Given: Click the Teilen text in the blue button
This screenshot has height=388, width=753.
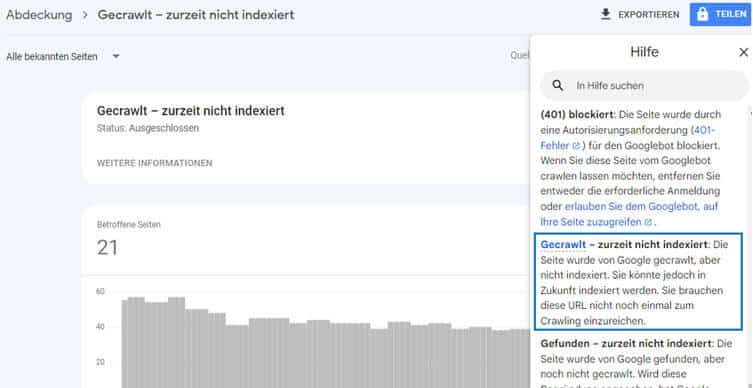Looking at the screenshot, I should tap(731, 14).
